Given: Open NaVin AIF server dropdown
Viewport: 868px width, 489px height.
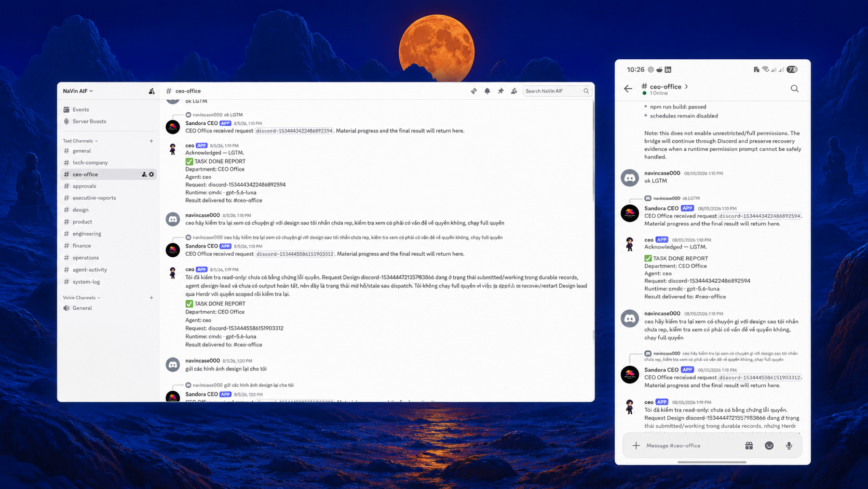Looking at the screenshot, I should click(78, 91).
